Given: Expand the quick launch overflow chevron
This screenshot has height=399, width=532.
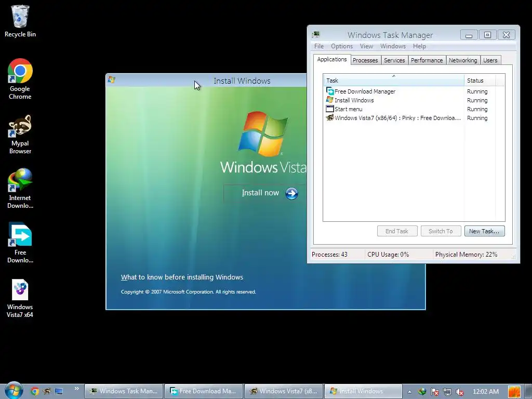Looking at the screenshot, I should point(77,389).
